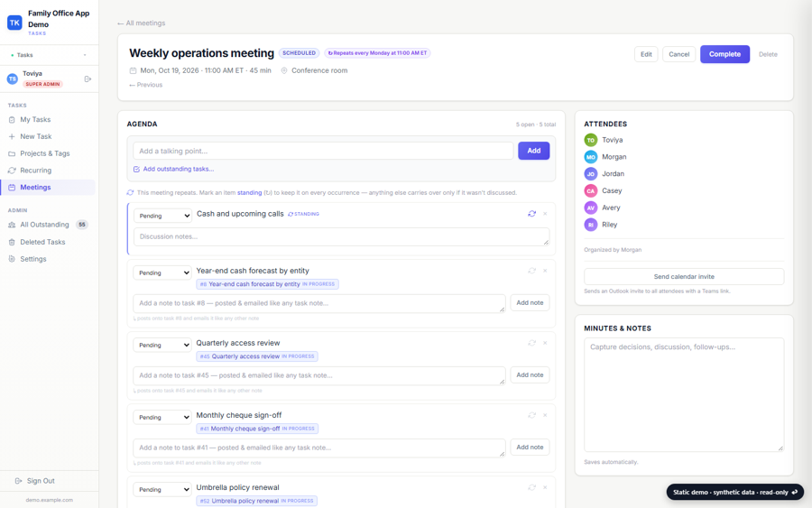The width and height of the screenshot is (812, 508).
Task: Open the #8 Year-end cash forecast task tag
Action: 267,284
